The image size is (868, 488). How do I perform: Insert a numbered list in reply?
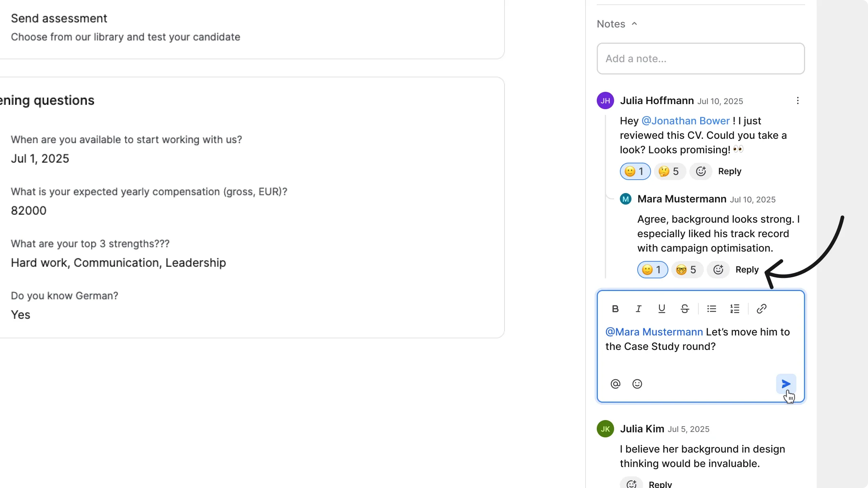click(735, 309)
